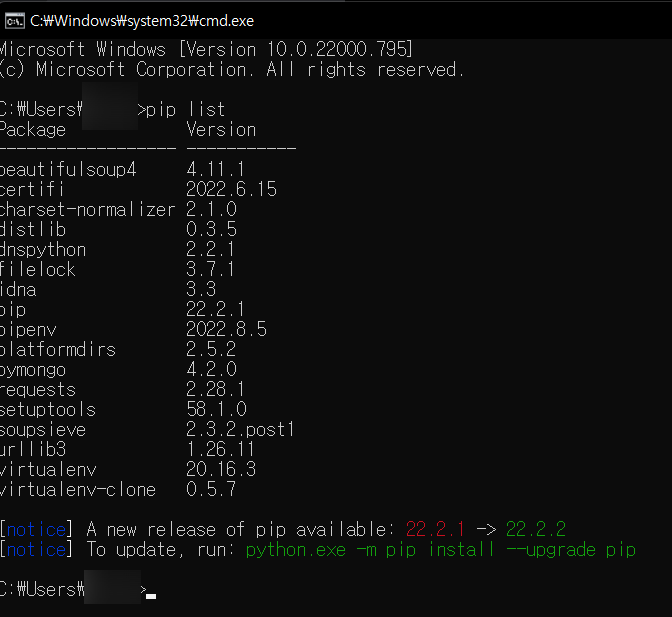Click the pymongo package name
The image size is (672, 617).
coord(33,370)
